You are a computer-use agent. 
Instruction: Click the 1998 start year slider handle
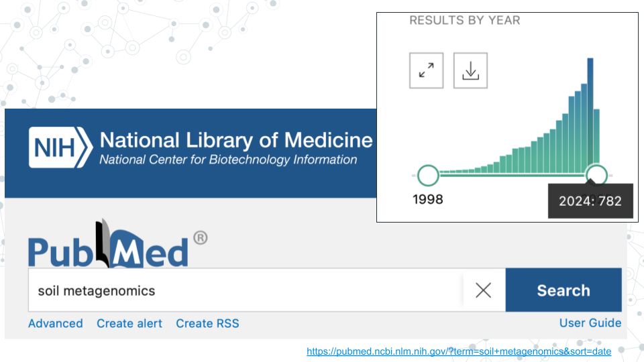427,176
